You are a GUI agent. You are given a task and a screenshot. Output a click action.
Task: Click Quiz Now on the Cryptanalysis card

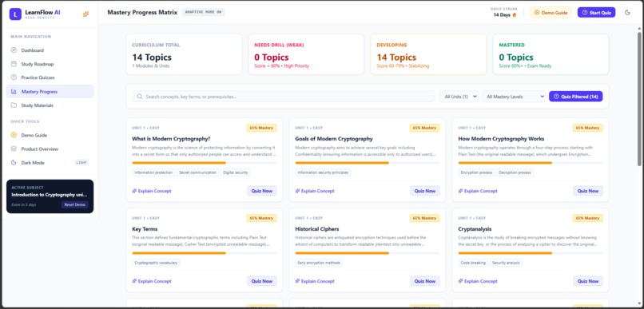click(x=588, y=281)
